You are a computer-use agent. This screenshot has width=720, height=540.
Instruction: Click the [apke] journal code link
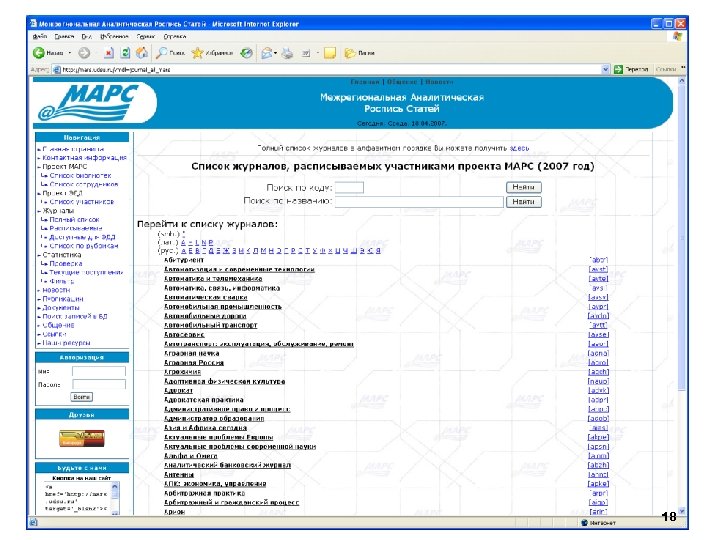point(598,484)
